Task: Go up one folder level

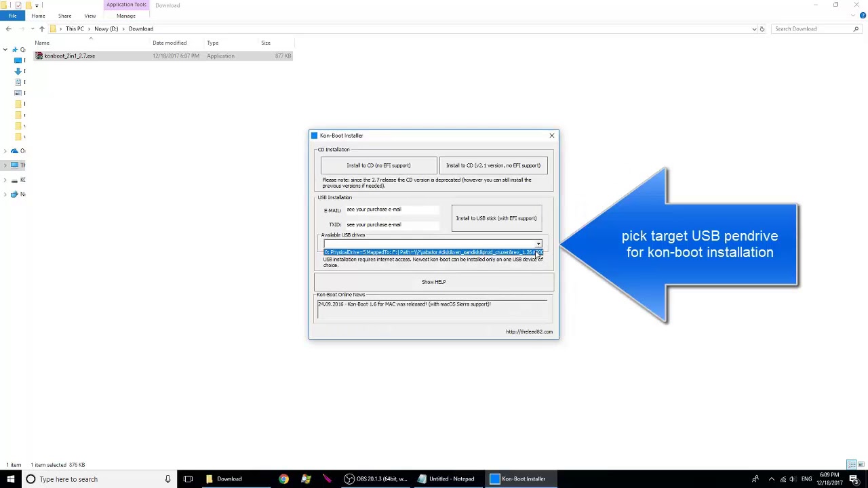Action: click(42, 28)
